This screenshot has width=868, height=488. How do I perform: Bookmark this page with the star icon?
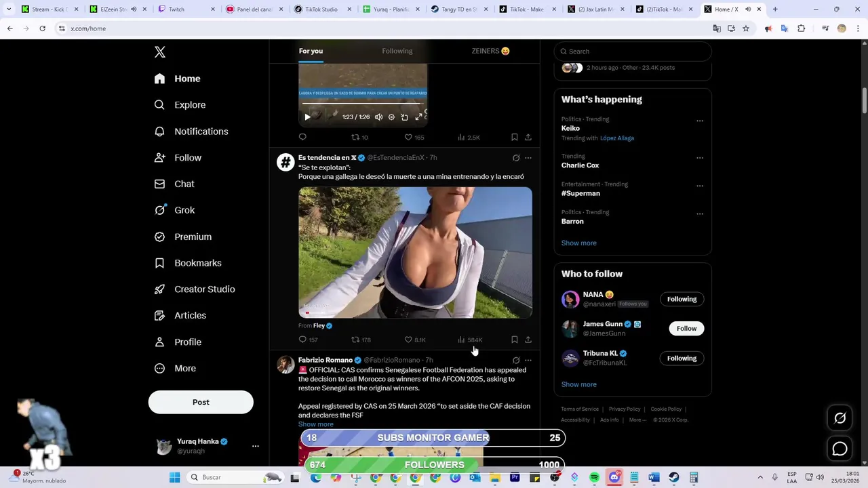tap(746, 28)
